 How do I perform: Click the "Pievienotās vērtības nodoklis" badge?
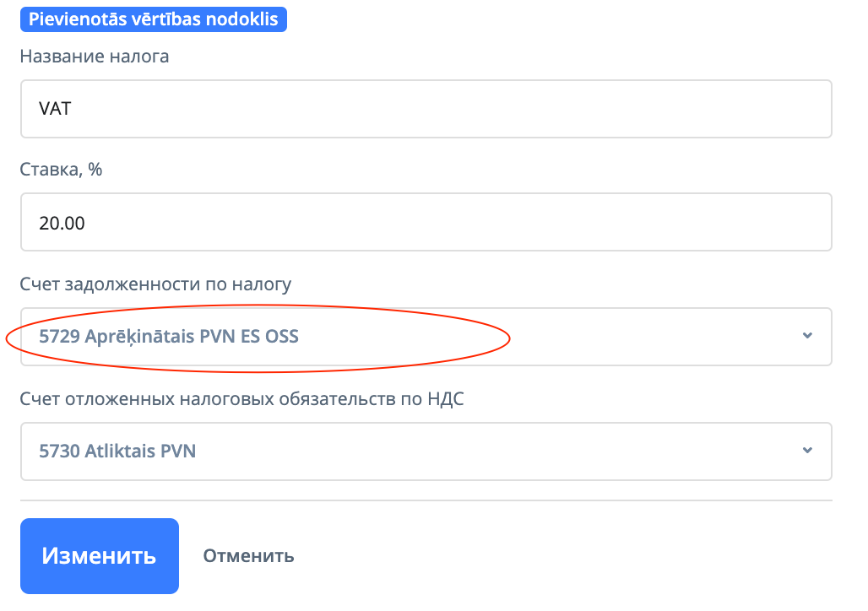[154, 19]
